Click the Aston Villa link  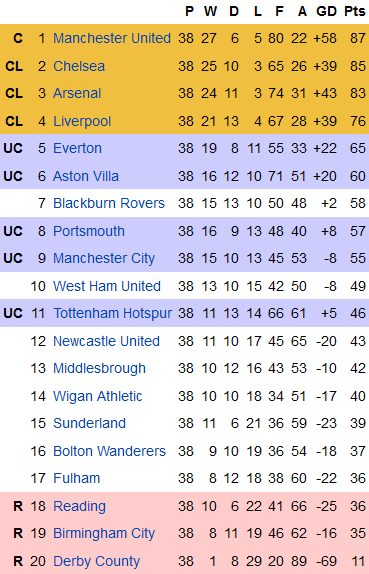pos(86,176)
